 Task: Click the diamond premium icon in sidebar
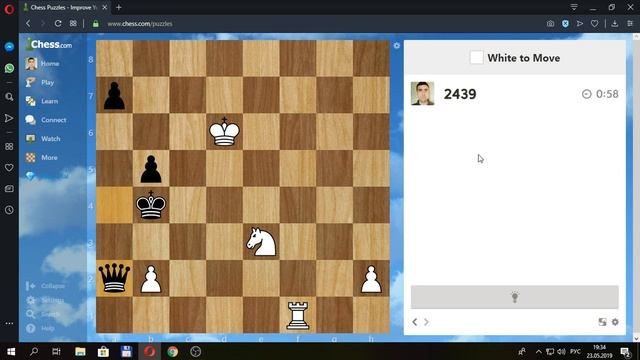(30, 176)
